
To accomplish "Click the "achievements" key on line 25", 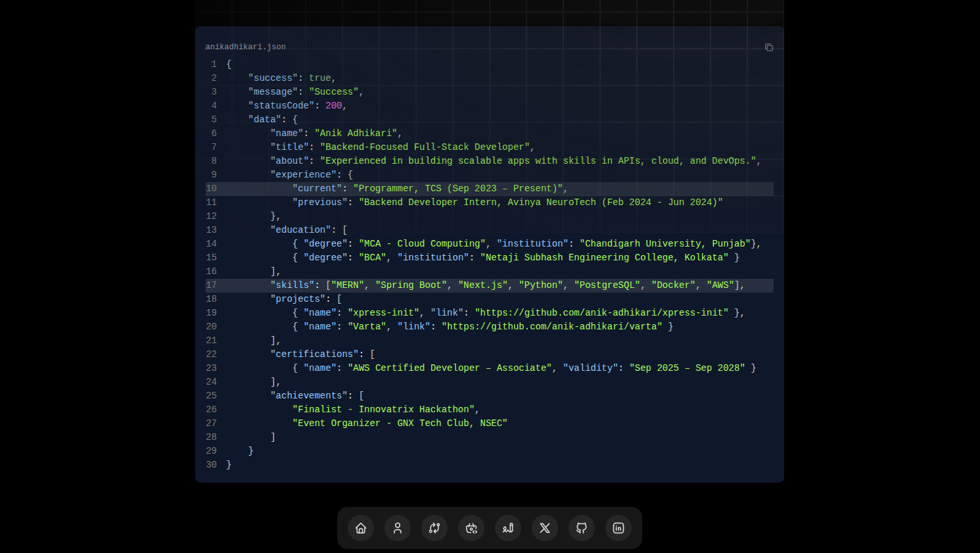I will [309, 396].
